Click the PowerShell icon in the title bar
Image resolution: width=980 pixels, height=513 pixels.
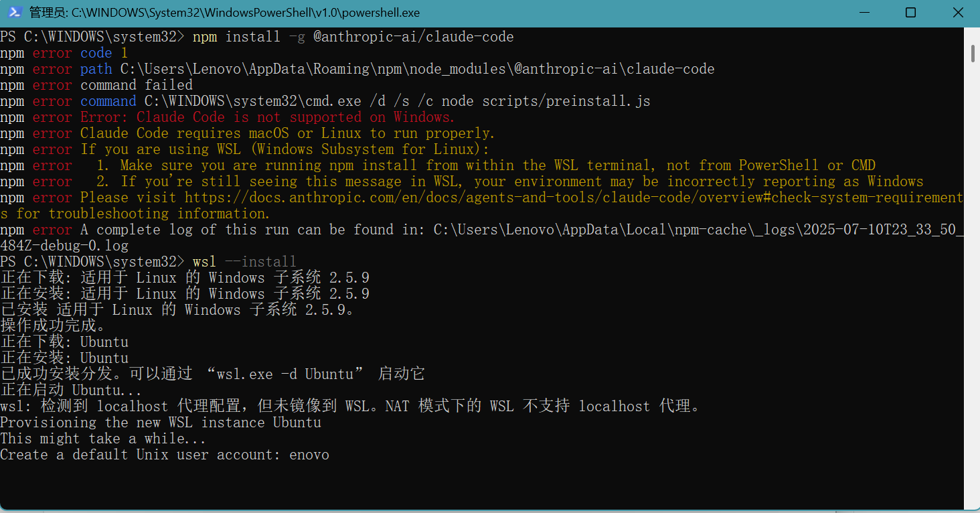click(14, 13)
